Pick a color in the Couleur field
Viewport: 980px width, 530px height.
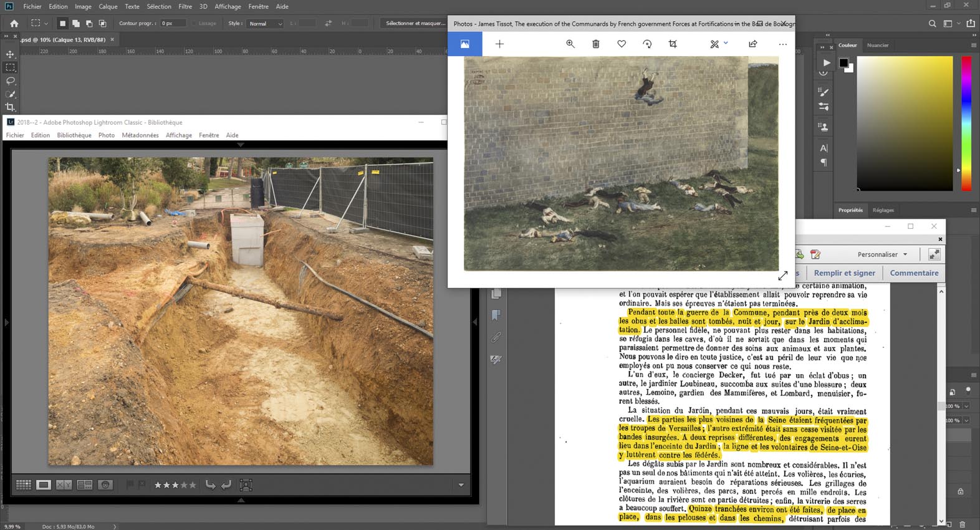point(905,123)
